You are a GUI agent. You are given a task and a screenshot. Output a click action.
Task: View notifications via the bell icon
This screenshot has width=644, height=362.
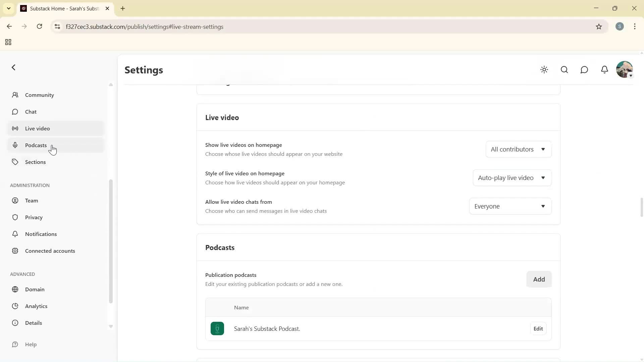click(604, 70)
